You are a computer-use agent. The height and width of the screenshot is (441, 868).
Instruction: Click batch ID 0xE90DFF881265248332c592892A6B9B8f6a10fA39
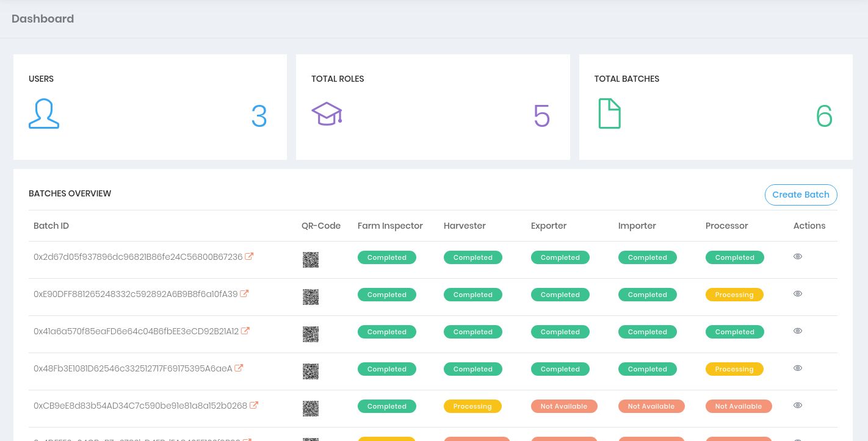tap(136, 294)
